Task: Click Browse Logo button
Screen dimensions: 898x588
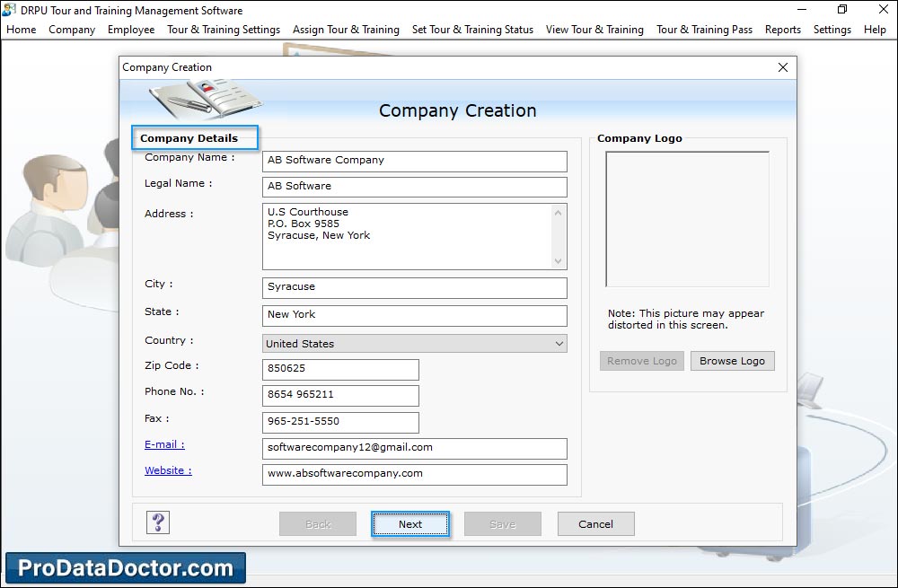Action: 732,361
